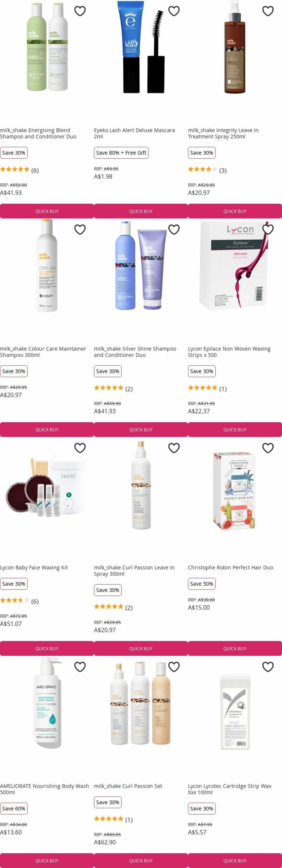Wishlist the Lycon Epilace Waxing Strips
Image resolution: width=282 pixels, height=868 pixels.
pyautogui.click(x=268, y=229)
